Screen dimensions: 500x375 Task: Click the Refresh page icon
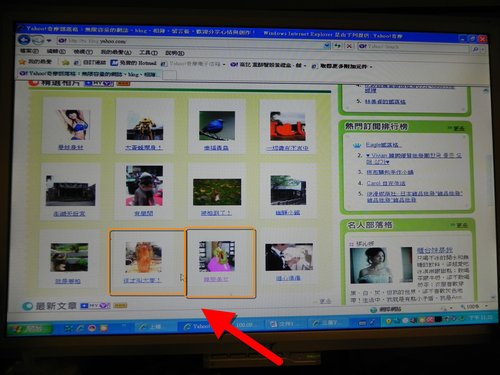(x=337, y=46)
